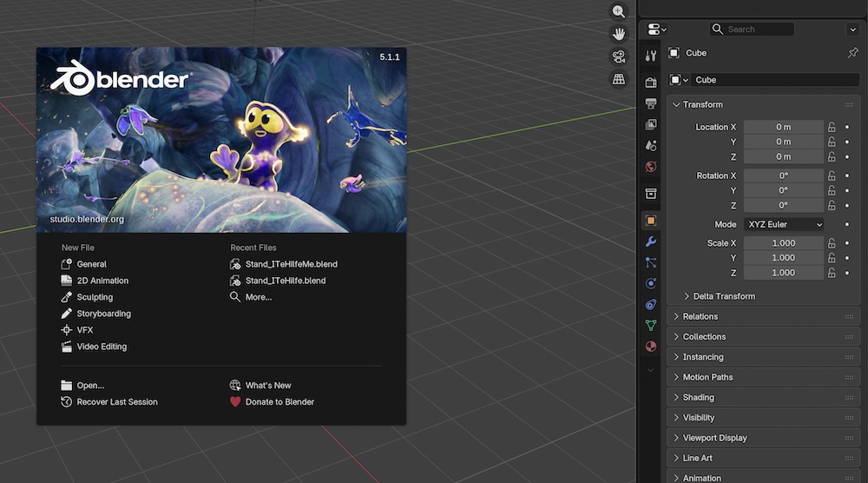Expand the Shading panel
This screenshot has width=868, height=483.
point(763,398)
